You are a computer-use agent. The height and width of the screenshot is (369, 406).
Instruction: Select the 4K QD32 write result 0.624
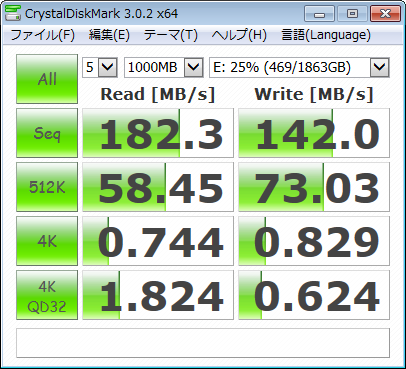point(314,295)
